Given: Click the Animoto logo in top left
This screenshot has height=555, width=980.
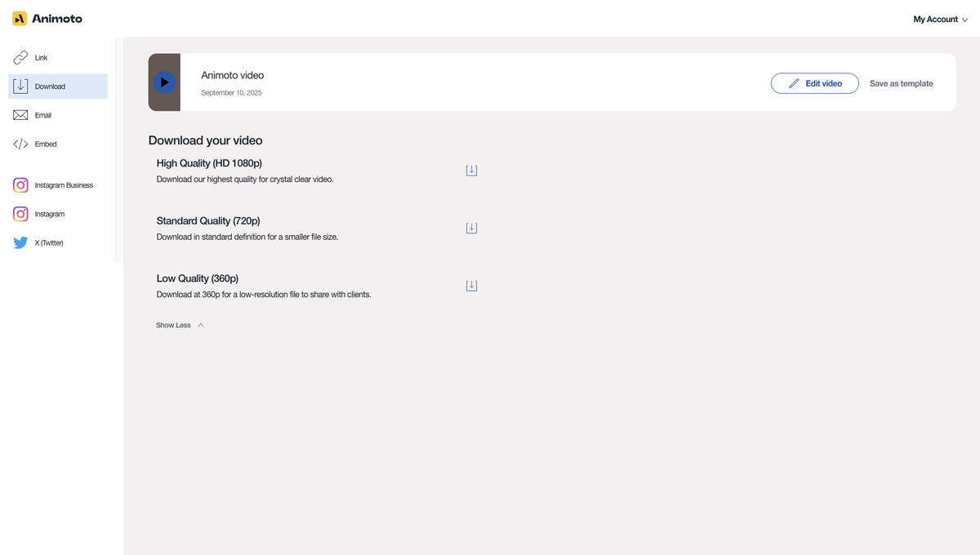Looking at the screenshot, I should pyautogui.click(x=47, y=18).
